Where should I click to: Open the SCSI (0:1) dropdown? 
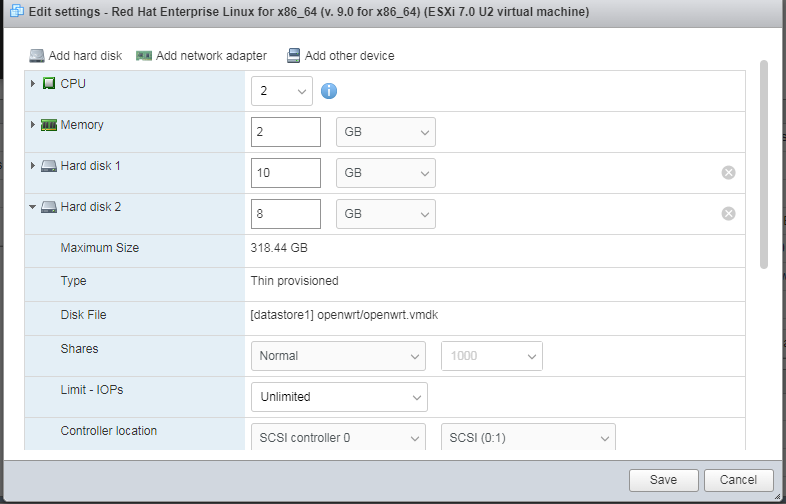(x=528, y=437)
